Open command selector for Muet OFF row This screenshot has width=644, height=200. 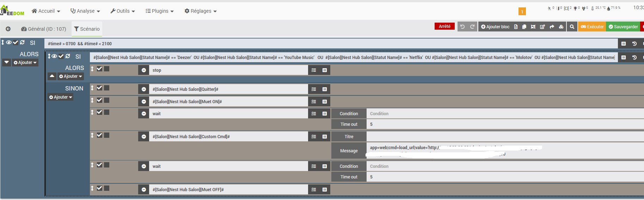click(x=325, y=190)
